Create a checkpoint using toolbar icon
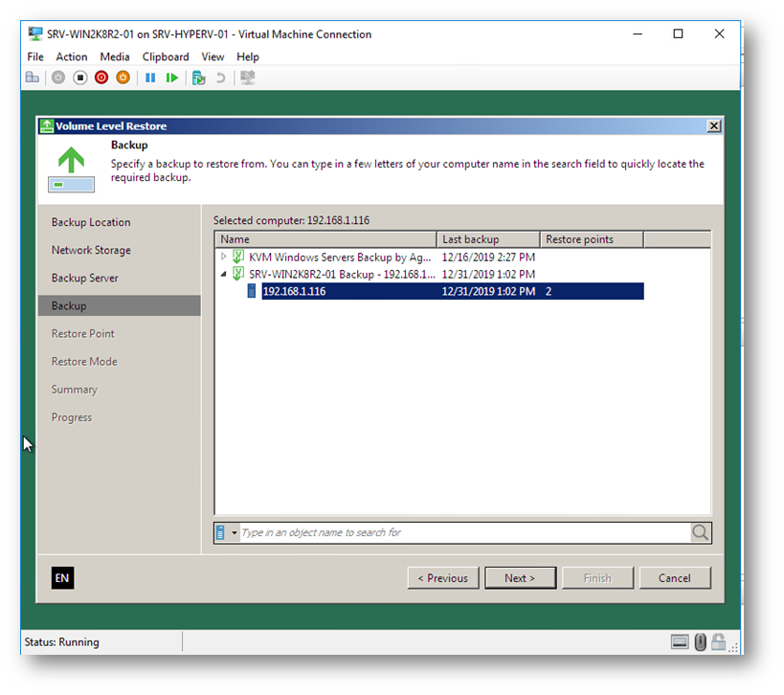The width and height of the screenshot is (784, 695). (198, 78)
